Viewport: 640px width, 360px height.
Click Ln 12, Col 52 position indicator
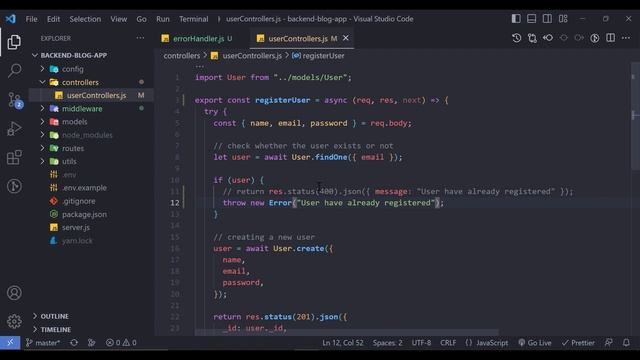pyautogui.click(x=342, y=343)
